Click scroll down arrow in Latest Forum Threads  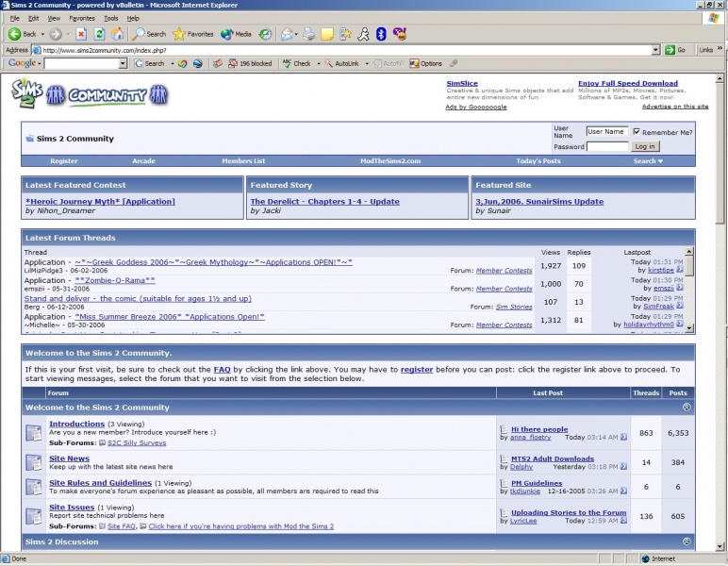point(689,328)
